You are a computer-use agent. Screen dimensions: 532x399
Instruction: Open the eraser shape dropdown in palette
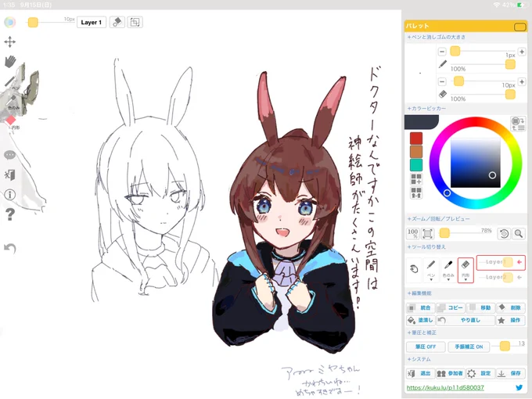[x=465, y=270]
